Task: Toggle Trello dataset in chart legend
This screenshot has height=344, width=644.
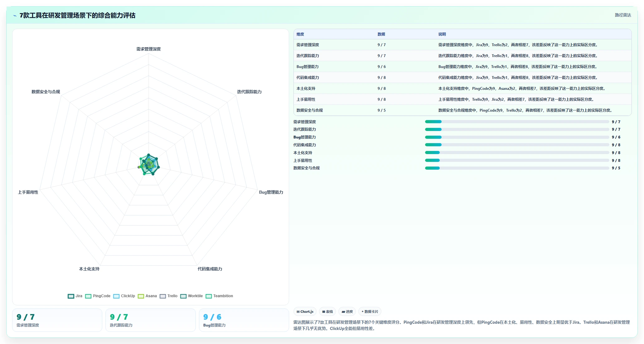Action: coord(168,296)
